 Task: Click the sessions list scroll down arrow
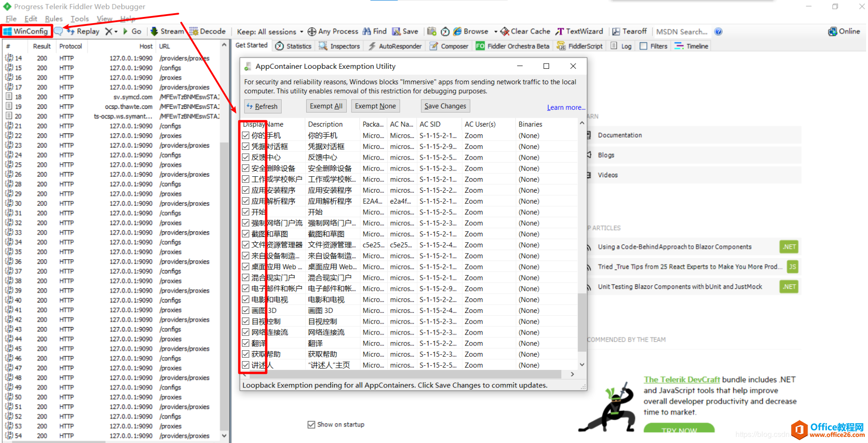tap(224, 436)
